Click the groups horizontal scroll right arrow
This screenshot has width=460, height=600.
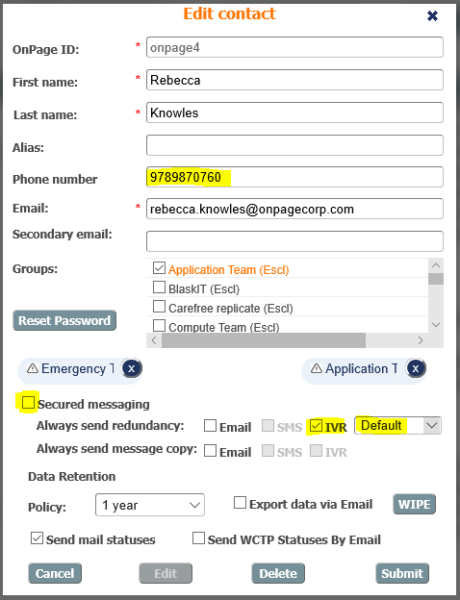pos(421,340)
